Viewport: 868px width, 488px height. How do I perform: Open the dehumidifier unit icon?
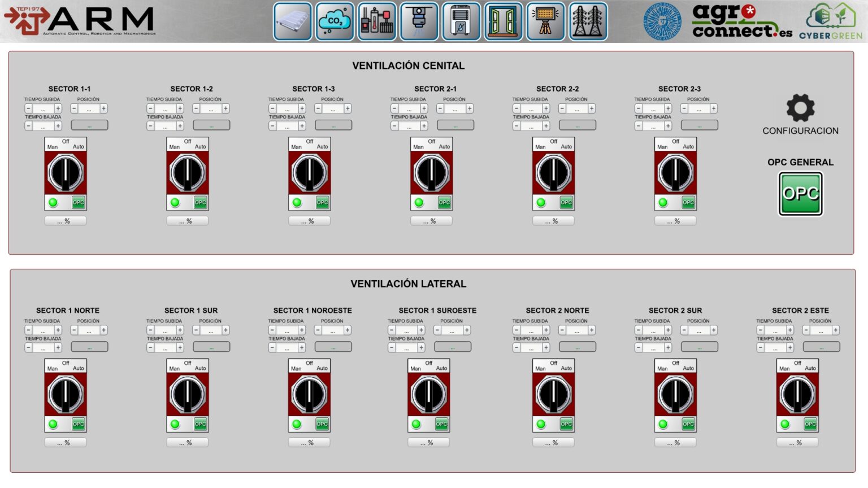click(x=462, y=21)
